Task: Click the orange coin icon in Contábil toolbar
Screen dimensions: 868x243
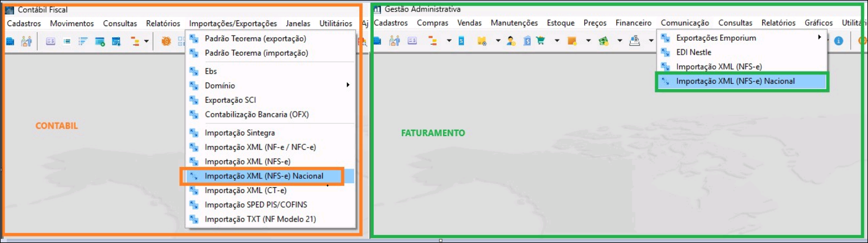Action: (166, 41)
